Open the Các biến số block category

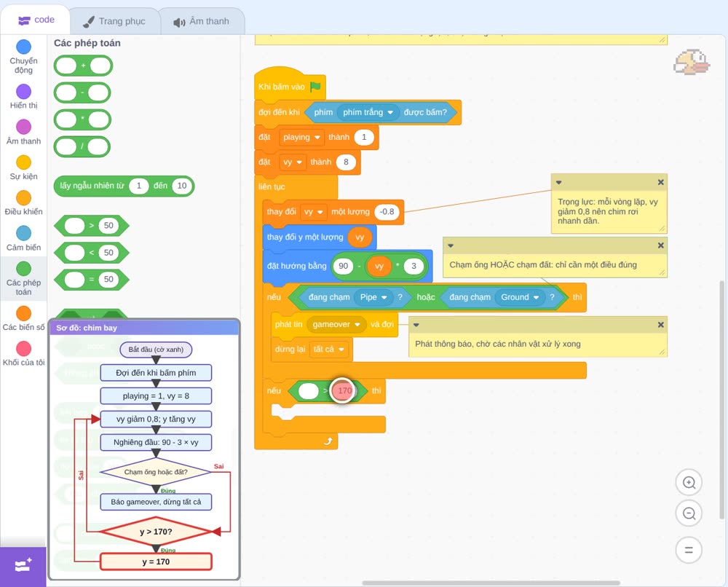[x=23, y=318]
